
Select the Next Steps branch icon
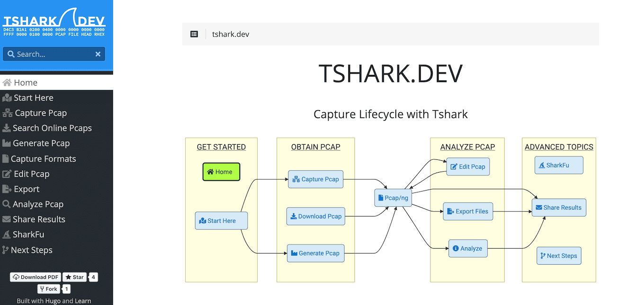tap(7, 250)
